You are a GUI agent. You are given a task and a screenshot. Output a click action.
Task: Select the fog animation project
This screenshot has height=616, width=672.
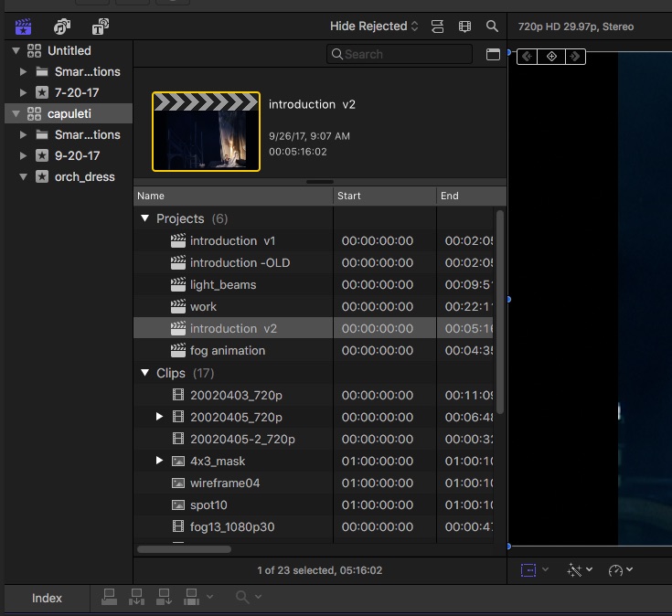click(x=314, y=350)
